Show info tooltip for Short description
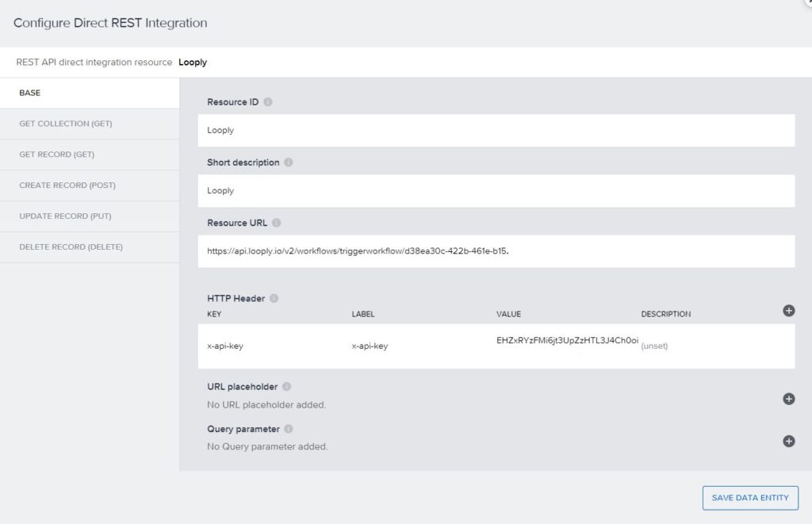The width and height of the screenshot is (812, 524). click(289, 162)
